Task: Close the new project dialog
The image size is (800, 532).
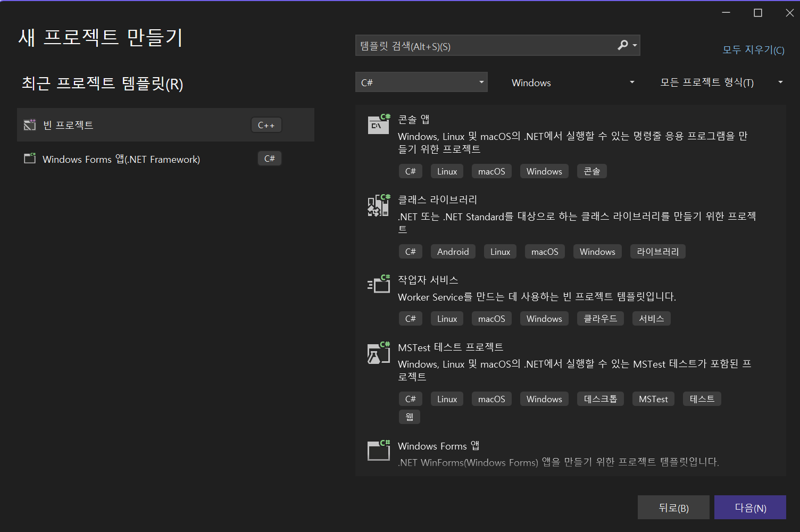Action: [789, 13]
